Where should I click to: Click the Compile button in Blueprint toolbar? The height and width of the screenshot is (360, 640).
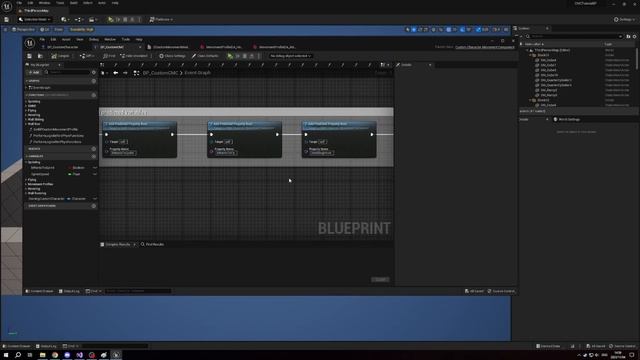60,56
